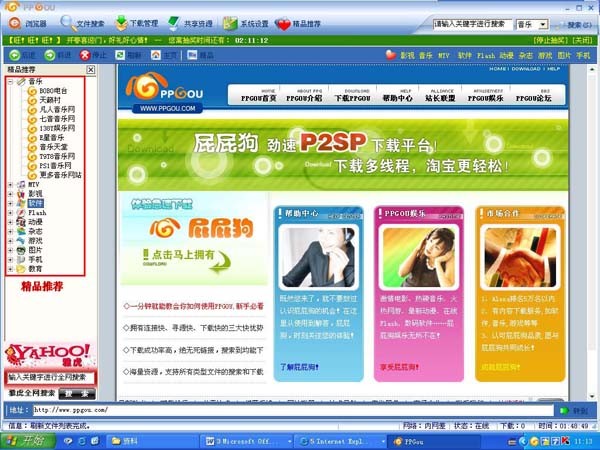600x450 pixels.
Task: Click the 地址 URL address field
Action: tap(292, 410)
